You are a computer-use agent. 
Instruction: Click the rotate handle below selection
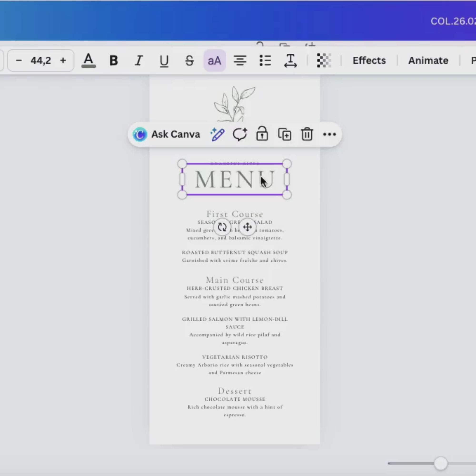pos(222,227)
